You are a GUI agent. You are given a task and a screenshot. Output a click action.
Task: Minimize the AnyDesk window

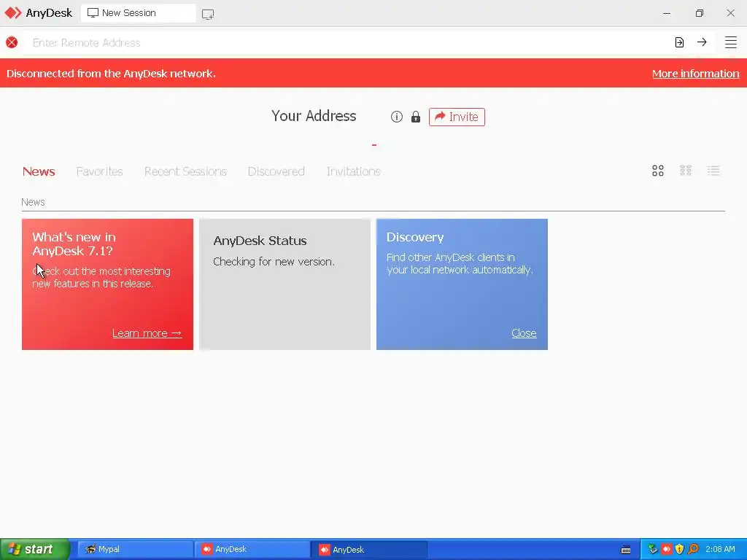pyautogui.click(x=667, y=13)
